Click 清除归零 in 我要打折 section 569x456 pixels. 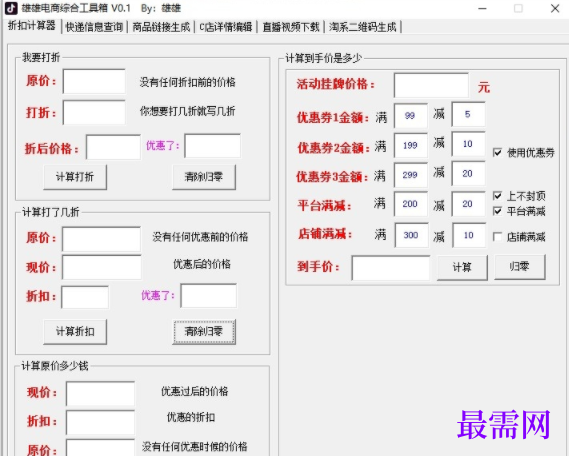click(x=204, y=177)
